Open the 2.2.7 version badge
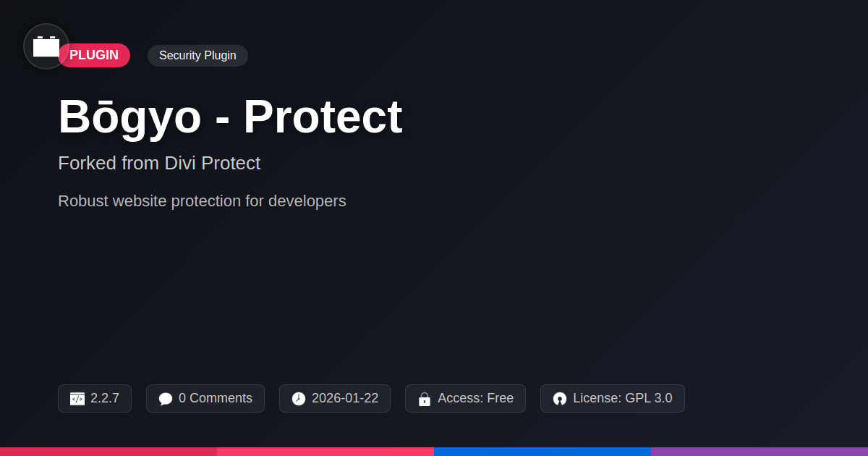The width and height of the screenshot is (868, 456). 95,398
